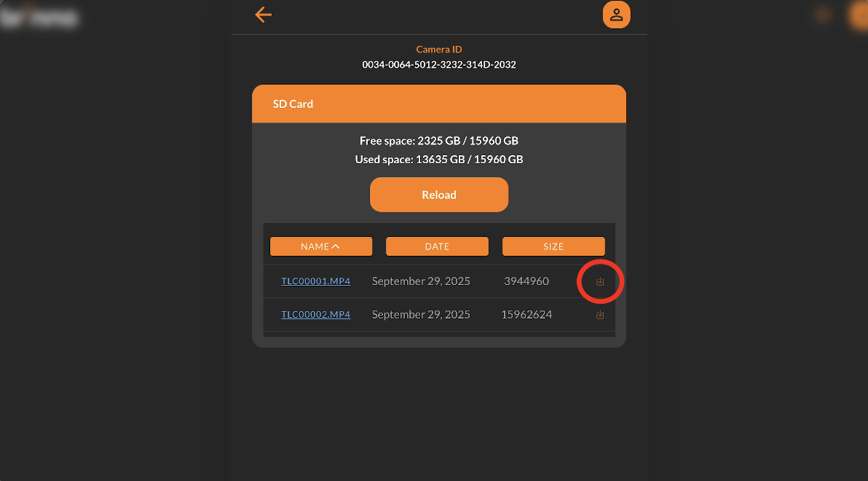This screenshot has width=868, height=481.
Task: Click the Free space readout line
Action: click(439, 141)
